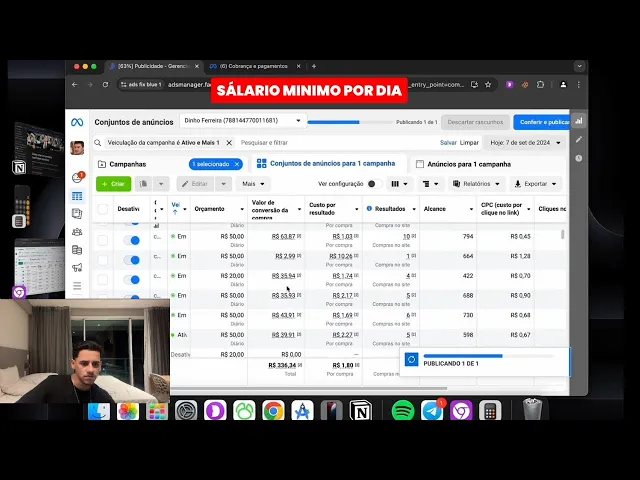Click the Salvar filter link

click(448, 143)
